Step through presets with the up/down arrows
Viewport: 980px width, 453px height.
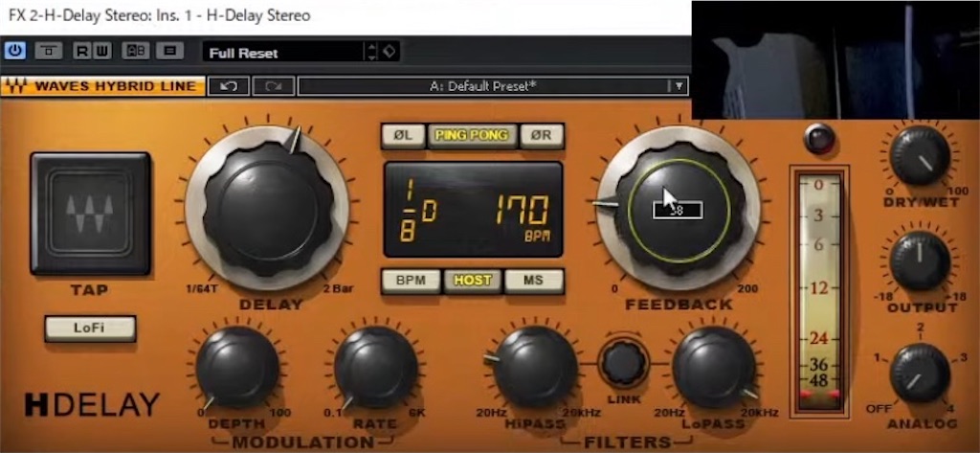[x=372, y=52]
